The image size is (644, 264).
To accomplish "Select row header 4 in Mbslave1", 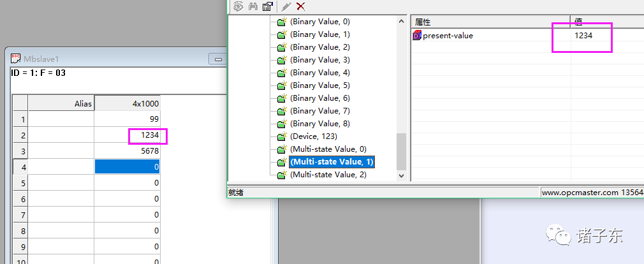I will [x=20, y=167].
